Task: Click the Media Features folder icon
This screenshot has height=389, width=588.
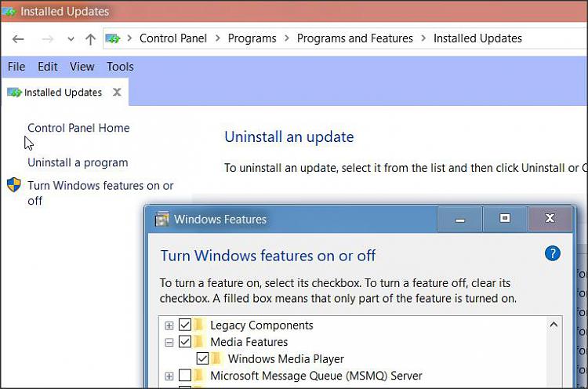Action: coord(199,342)
